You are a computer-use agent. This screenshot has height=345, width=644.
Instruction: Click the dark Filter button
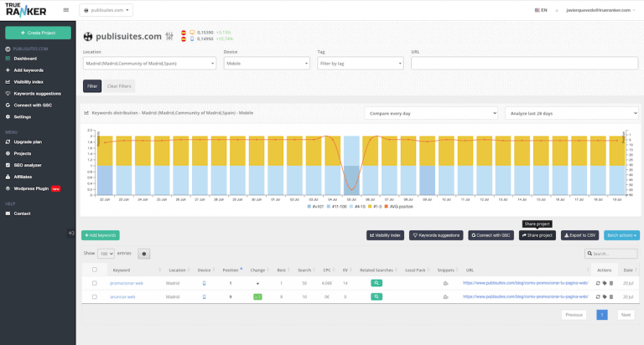coord(92,86)
